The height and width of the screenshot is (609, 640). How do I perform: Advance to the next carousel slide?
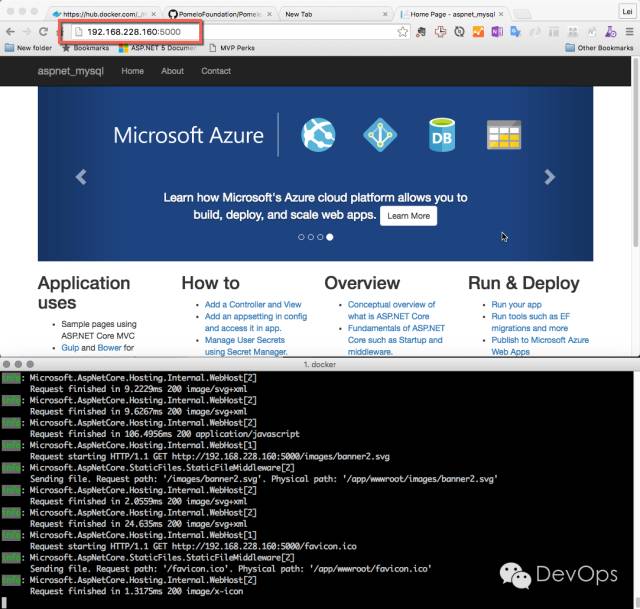[549, 177]
